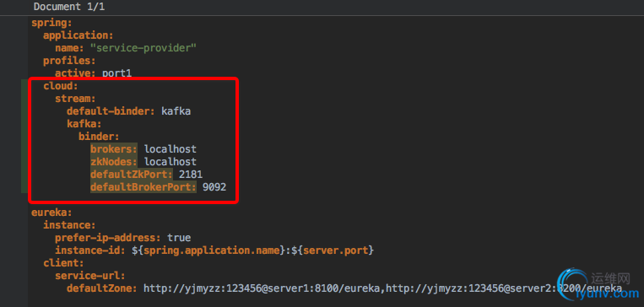
Task: Select the 'default-binder:' key
Action: click(111, 111)
